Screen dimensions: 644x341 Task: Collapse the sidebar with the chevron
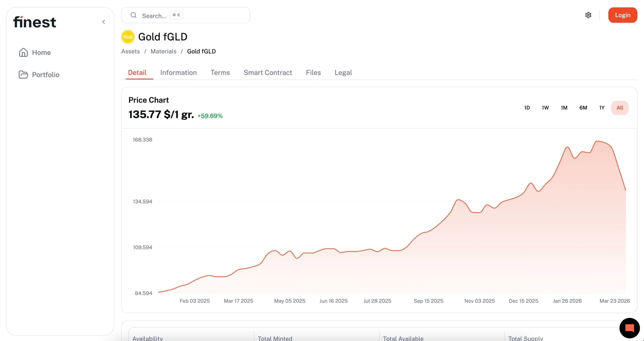(104, 22)
